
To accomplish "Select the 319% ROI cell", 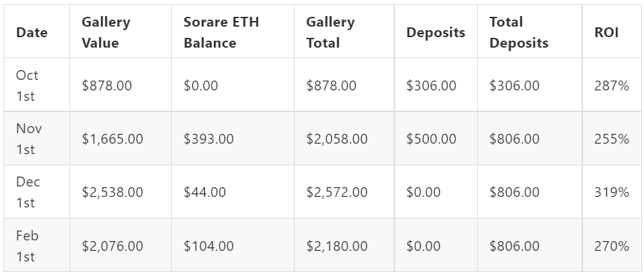I will [x=612, y=191].
